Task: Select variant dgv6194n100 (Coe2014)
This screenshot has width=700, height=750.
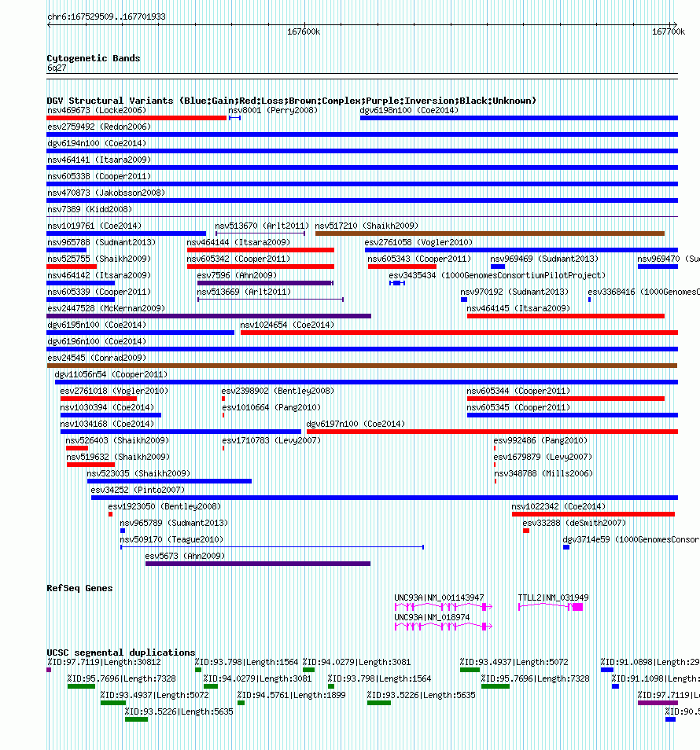Action: coord(363,151)
